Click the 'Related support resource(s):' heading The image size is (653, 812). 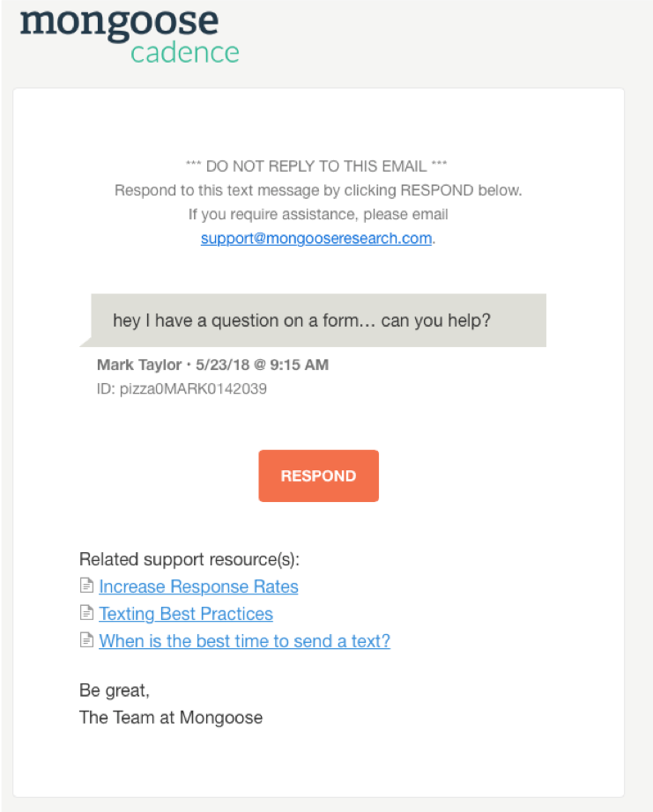[x=189, y=559]
